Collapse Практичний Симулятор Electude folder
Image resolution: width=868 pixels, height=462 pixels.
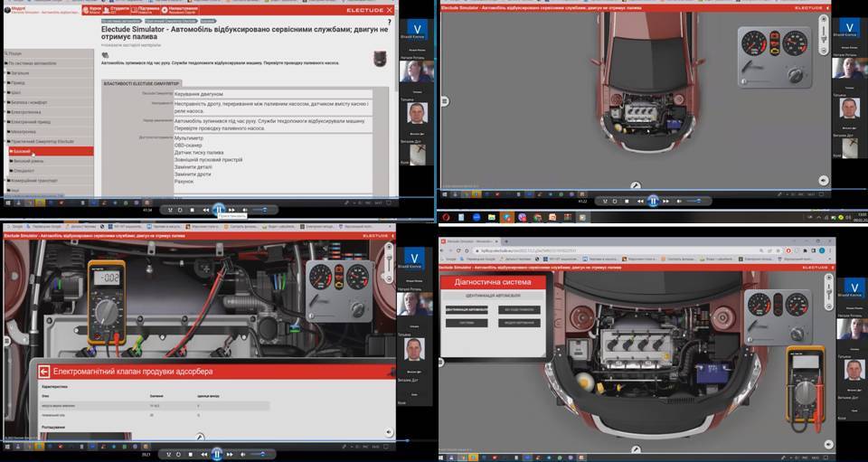49,142
